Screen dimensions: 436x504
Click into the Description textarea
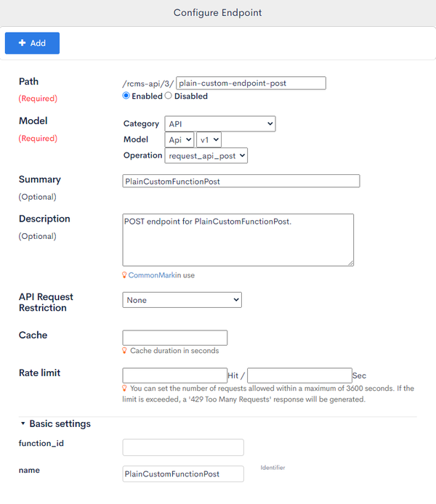[x=238, y=240]
